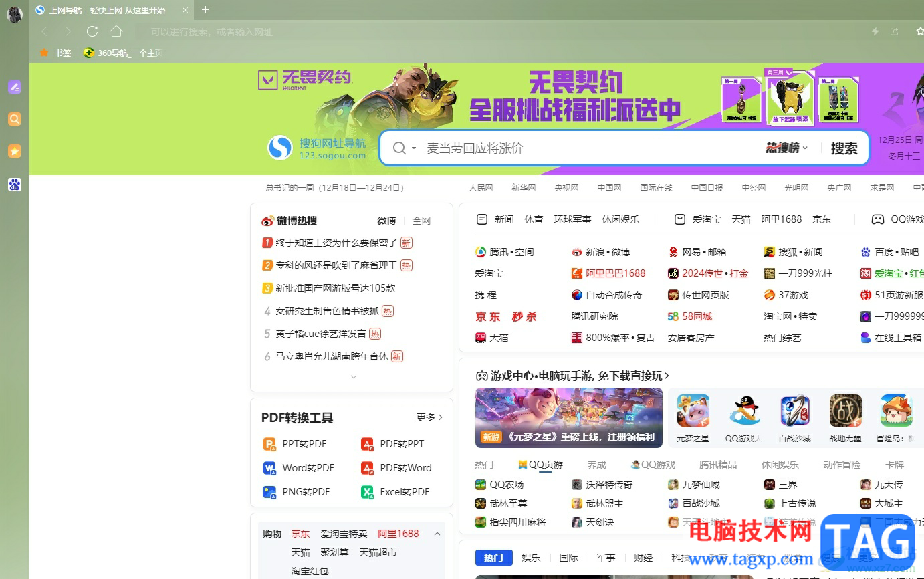Open the search engine selector dropdown arrow
The image size is (924, 579).
pos(414,148)
